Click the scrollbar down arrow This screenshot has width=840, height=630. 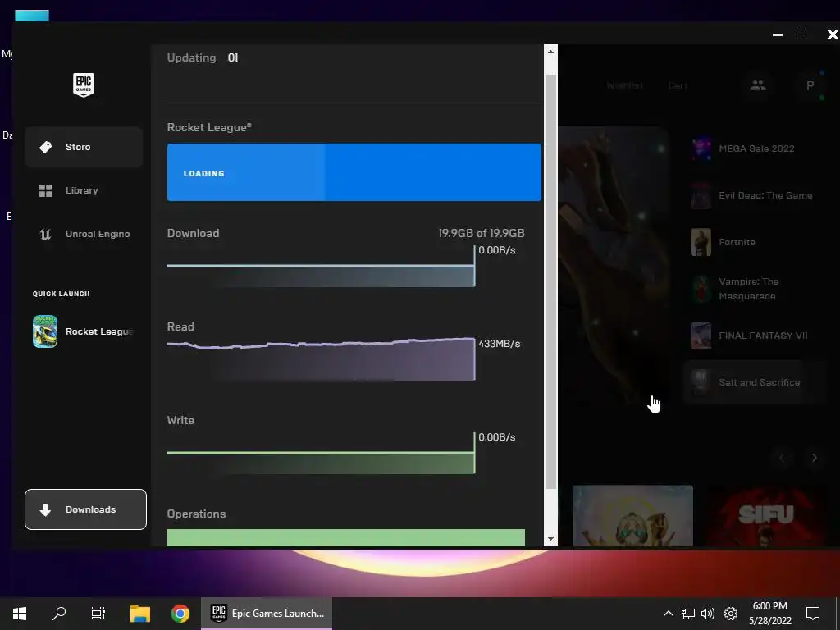click(550, 539)
